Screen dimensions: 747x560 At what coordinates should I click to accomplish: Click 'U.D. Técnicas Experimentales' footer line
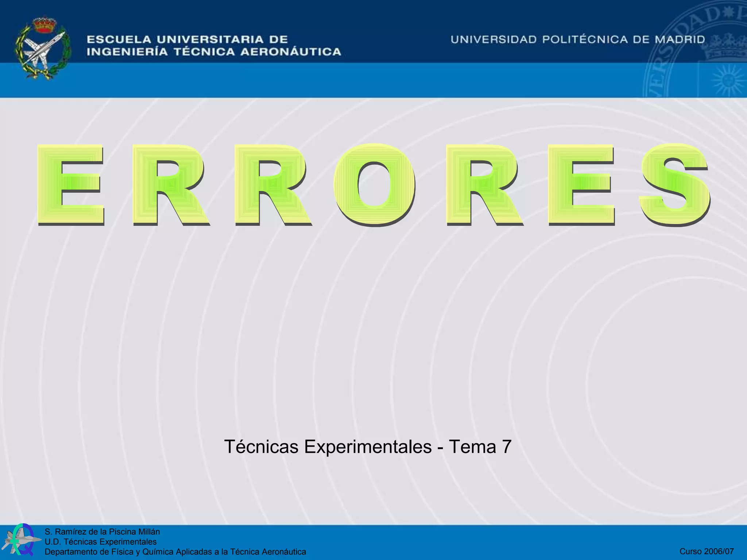100,542
